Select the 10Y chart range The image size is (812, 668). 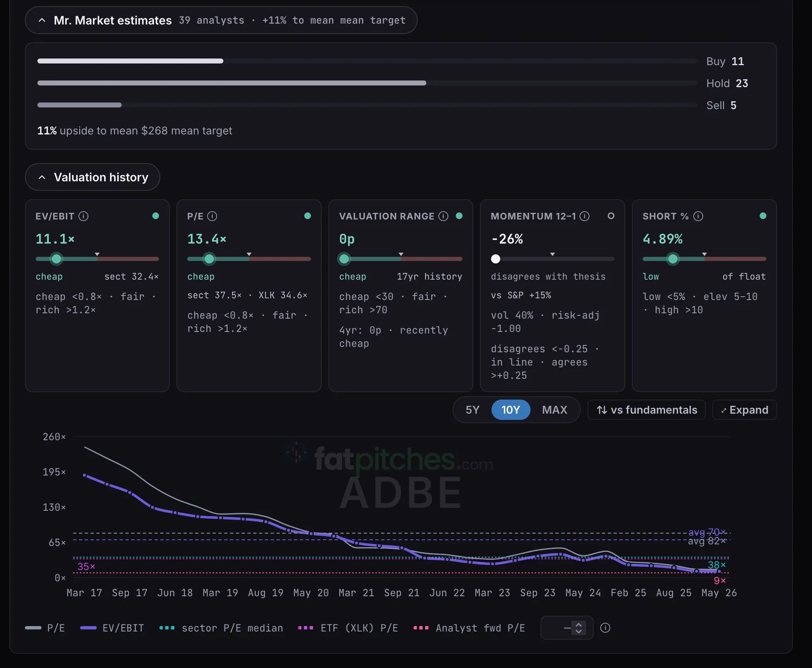click(x=511, y=410)
